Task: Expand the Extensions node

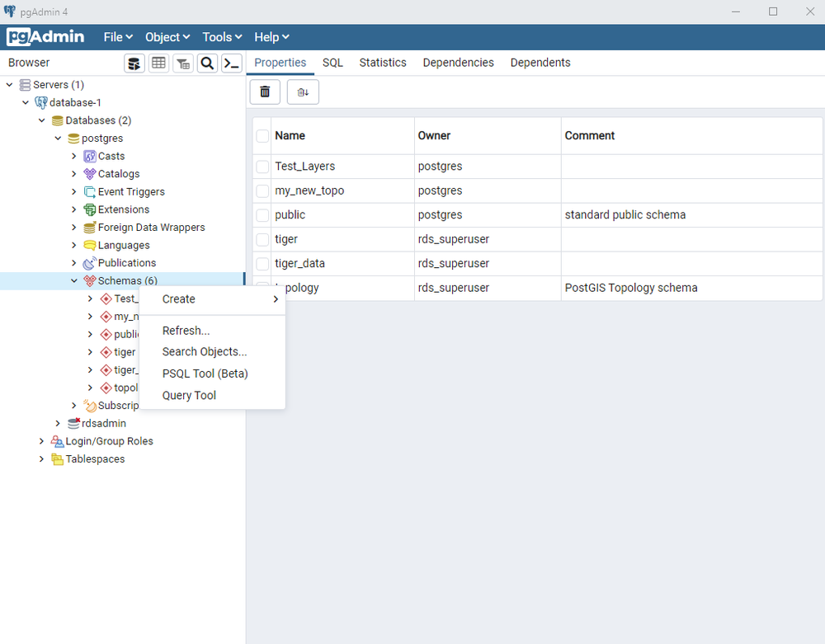Action: (x=74, y=209)
